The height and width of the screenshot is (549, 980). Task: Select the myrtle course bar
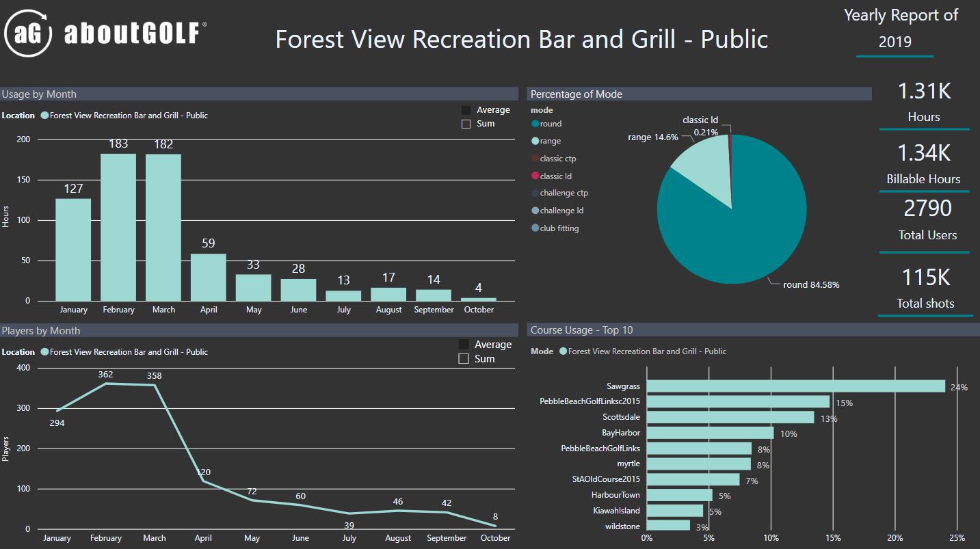[699, 464]
